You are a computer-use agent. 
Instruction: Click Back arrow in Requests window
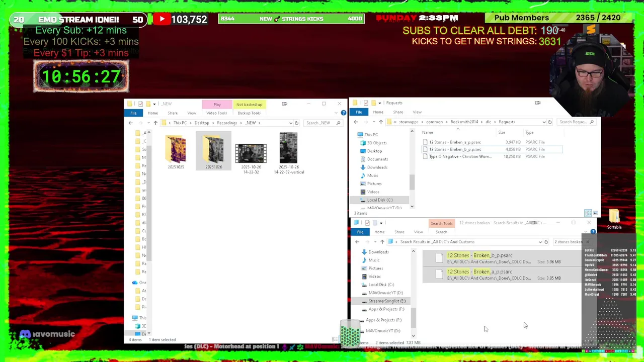[x=356, y=122]
